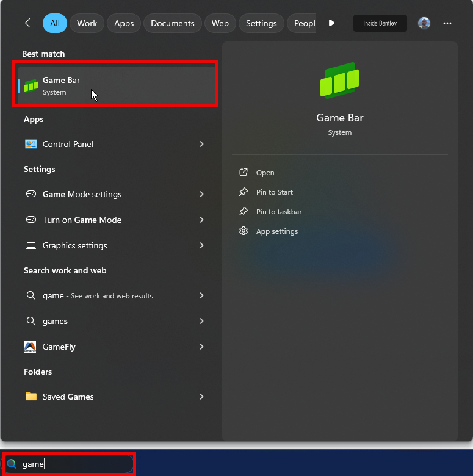The image size is (473, 476).
Task: Click the search icon beside 'game'
Action: point(31,295)
